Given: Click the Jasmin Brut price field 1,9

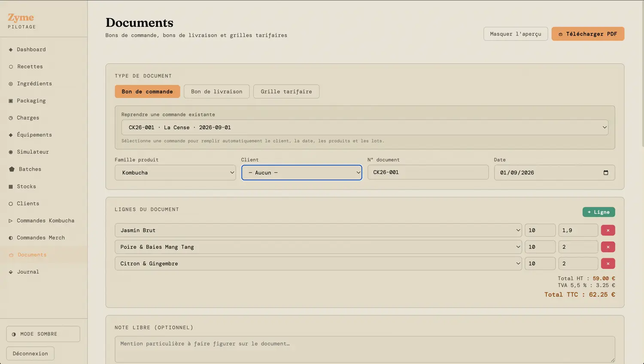Looking at the screenshot, I should pyautogui.click(x=578, y=230).
